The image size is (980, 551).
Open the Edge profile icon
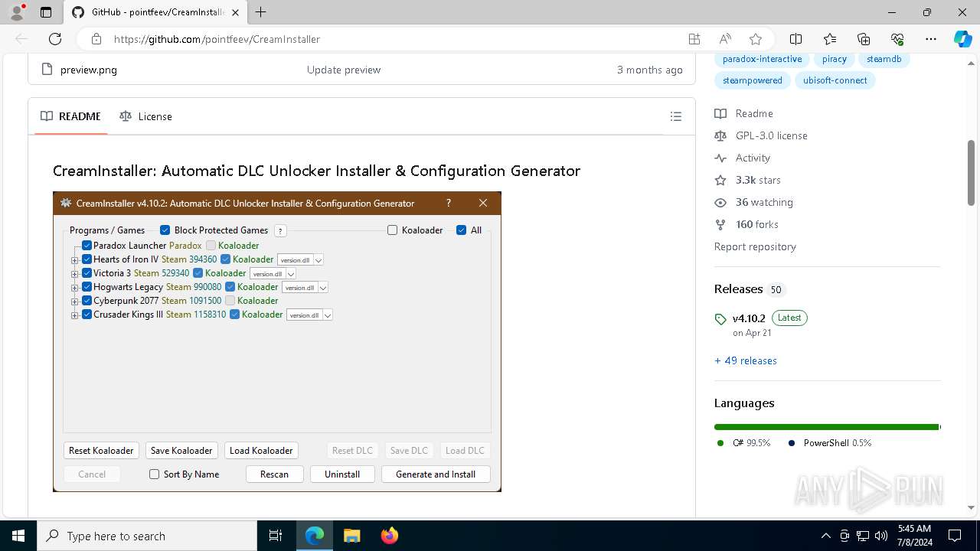[x=17, y=12]
